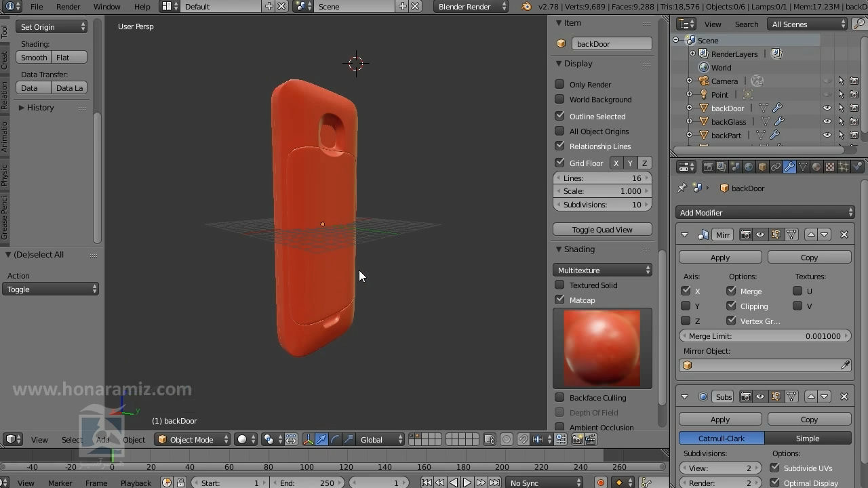The width and height of the screenshot is (868, 488).
Task: Open the Scene properties tab
Action: pos(735,167)
